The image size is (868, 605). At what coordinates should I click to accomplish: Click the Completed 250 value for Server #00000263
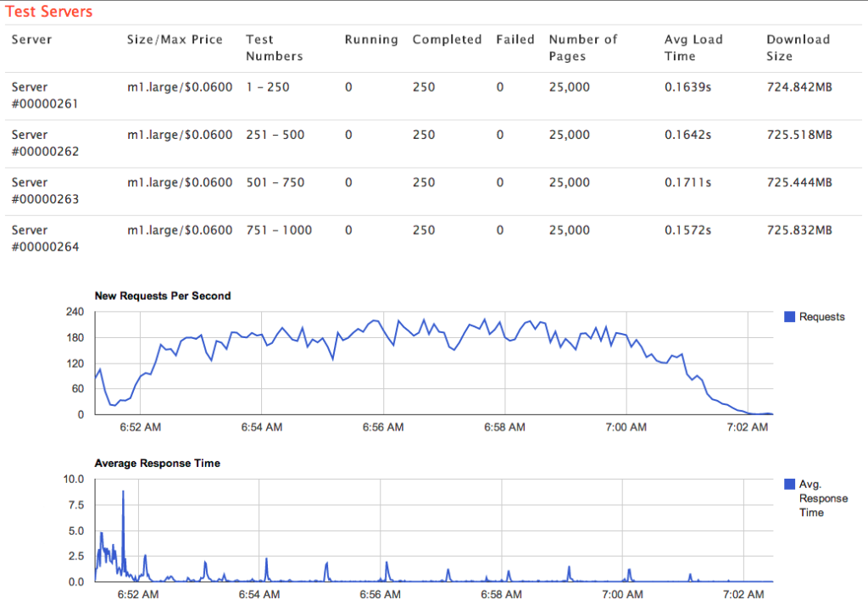(424, 182)
